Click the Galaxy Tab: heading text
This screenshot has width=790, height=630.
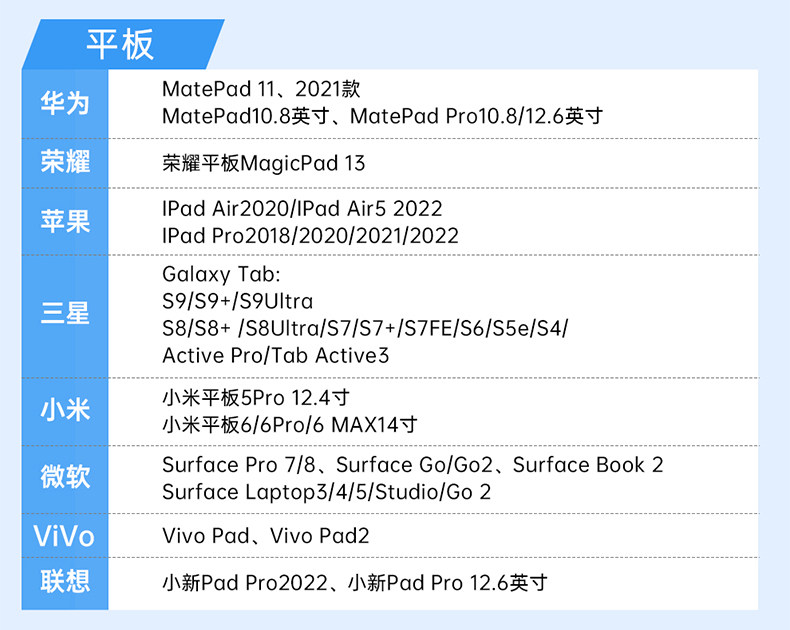(220, 274)
